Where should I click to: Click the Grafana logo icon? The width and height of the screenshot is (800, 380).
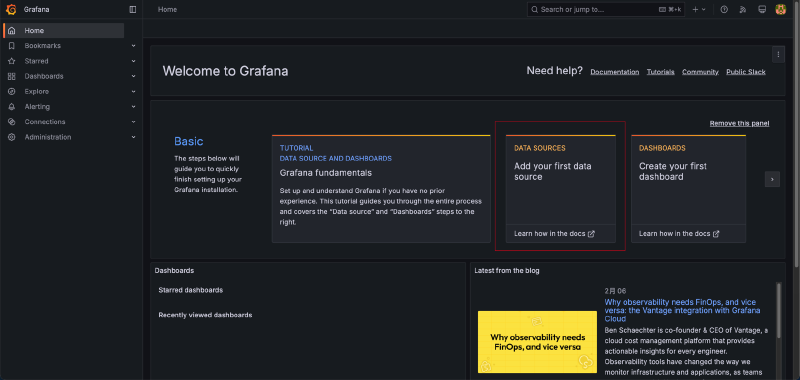tap(11, 9)
